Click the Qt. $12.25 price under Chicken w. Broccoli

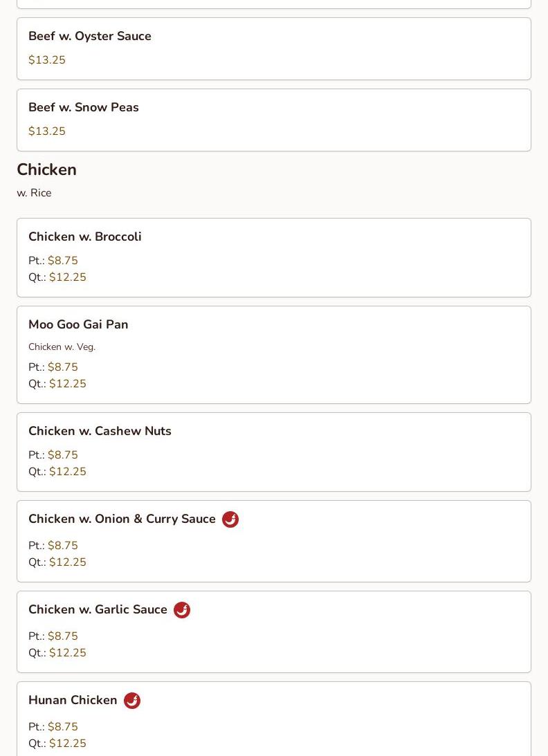point(67,277)
